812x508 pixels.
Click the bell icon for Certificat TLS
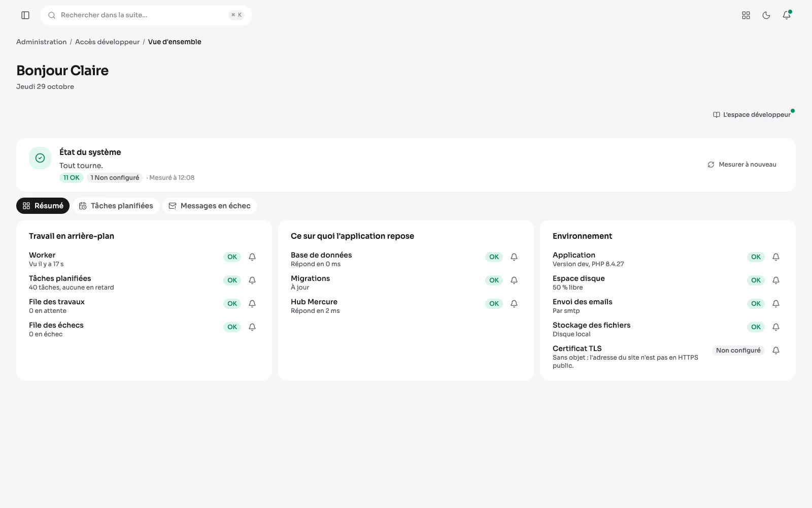point(776,351)
